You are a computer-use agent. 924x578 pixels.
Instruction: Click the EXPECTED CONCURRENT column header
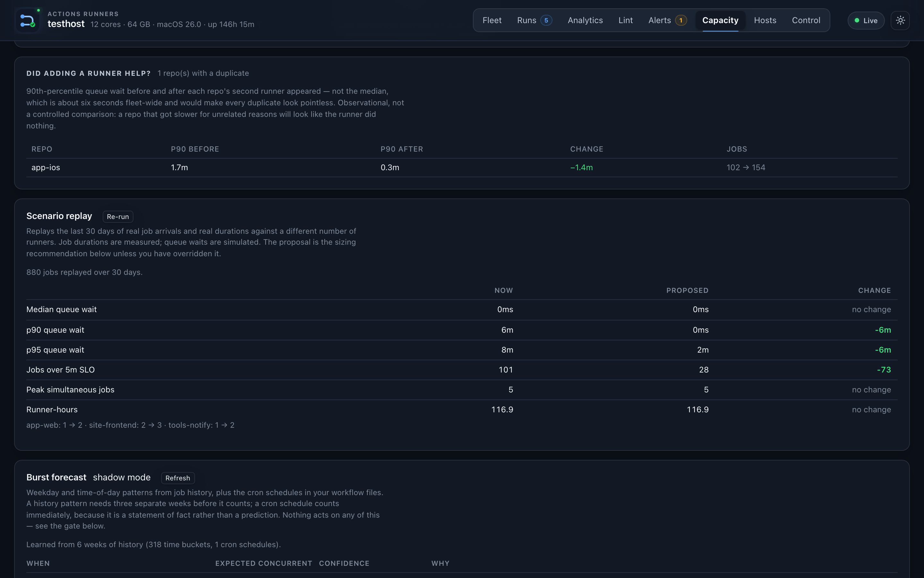264,564
